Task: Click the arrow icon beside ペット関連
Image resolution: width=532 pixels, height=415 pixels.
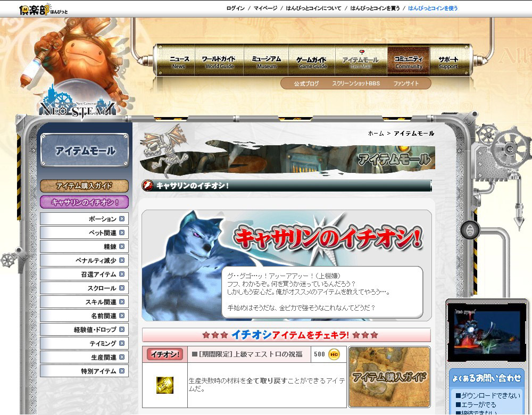Action: pyautogui.click(x=122, y=233)
